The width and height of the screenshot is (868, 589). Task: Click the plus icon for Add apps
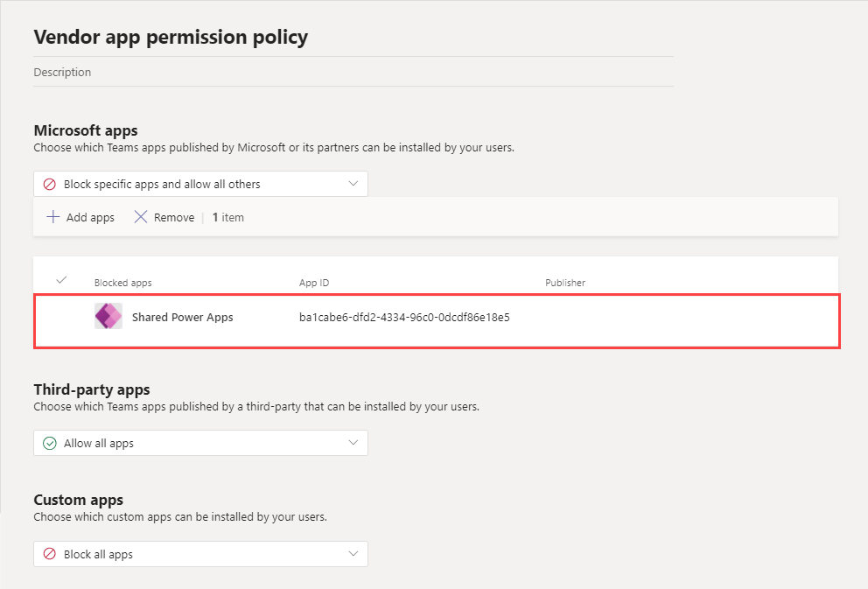(x=53, y=217)
